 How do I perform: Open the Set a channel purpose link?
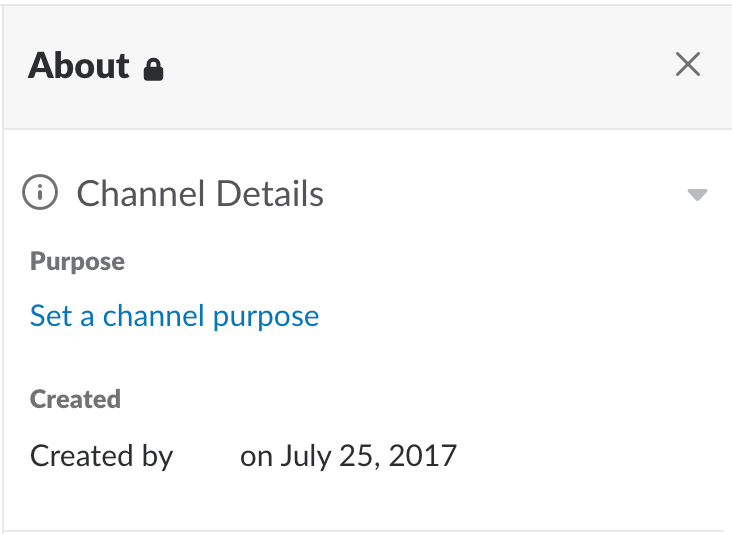click(174, 317)
